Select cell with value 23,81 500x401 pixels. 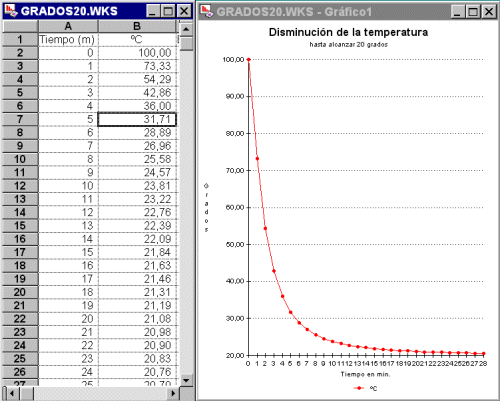pyautogui.click(x=137, y=186)
